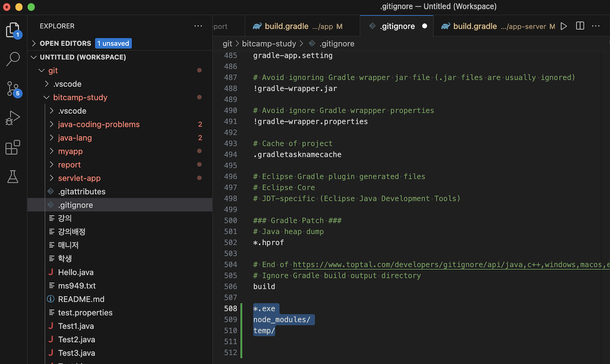The image size is (610, 364).
Task: Open test.properties file
Action: click(x=85, y=313)
